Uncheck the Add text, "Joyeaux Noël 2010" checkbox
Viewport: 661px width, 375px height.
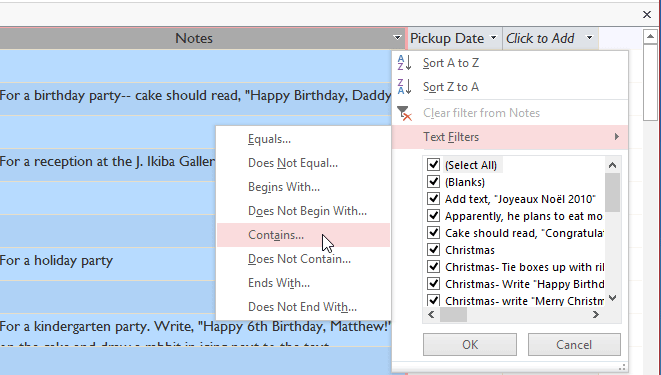(x=433, y=198)
